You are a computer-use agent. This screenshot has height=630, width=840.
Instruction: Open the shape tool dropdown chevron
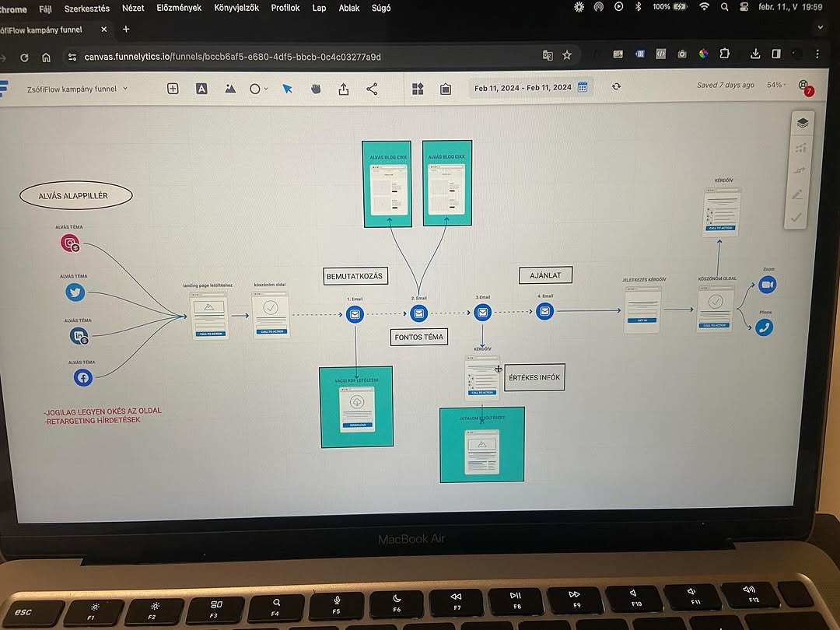click(266, 89)
